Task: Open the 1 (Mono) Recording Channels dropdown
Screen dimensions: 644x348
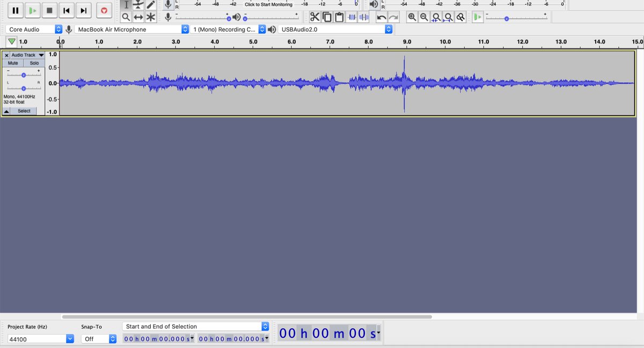Action: pyautogui.click(x=229, y=30)
